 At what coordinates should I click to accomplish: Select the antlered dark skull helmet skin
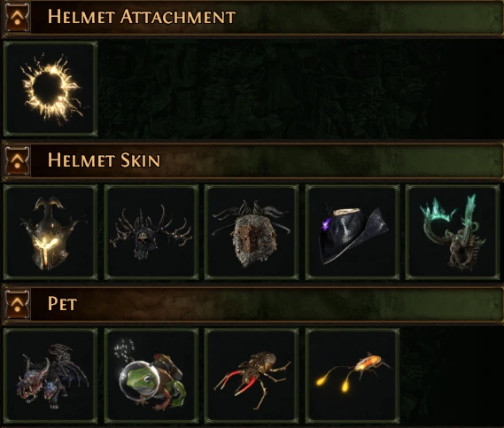151,232
